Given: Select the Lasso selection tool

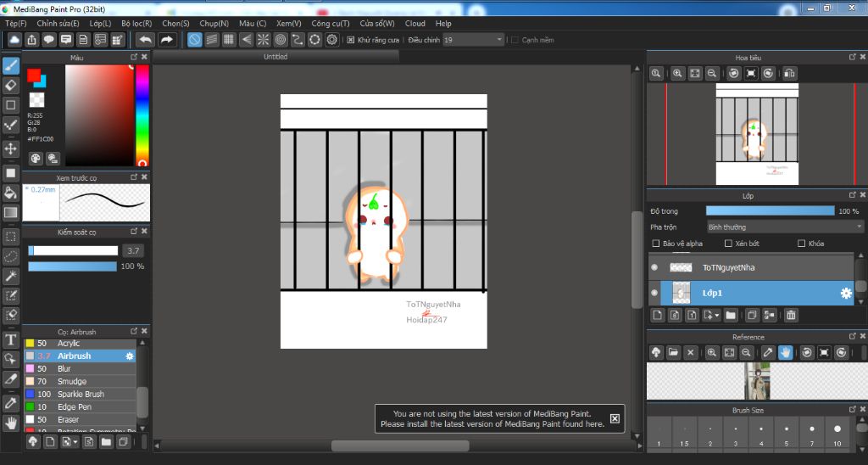Looking at the screenshot, I should [10, 256].
